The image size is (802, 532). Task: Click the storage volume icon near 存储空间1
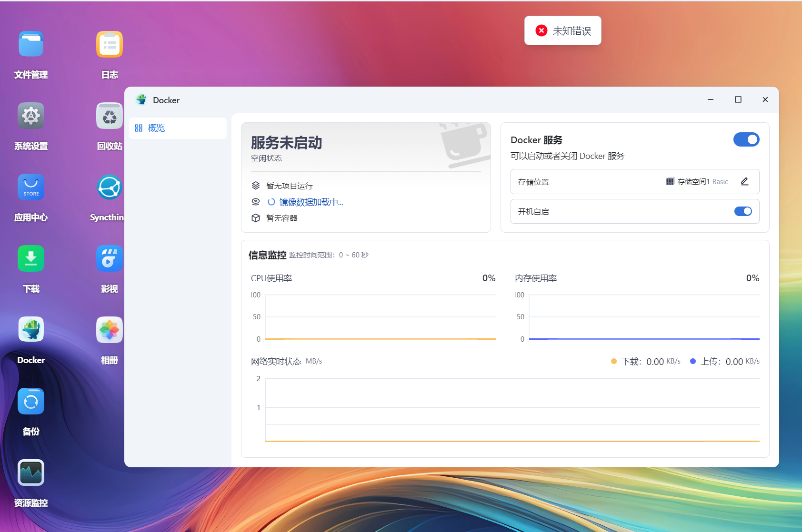(x=670, y=181)
